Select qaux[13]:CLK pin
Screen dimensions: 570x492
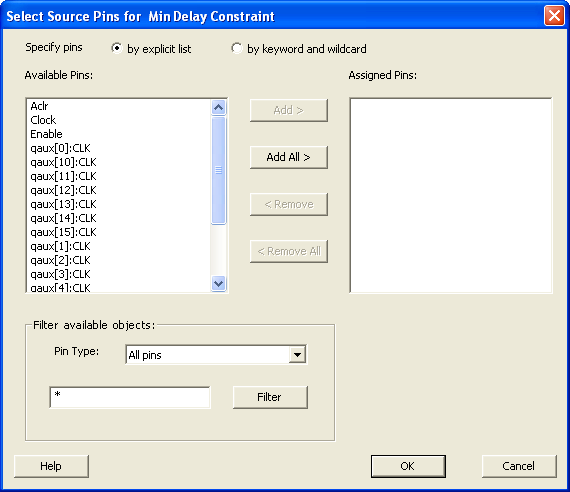click(x=119, y=204)
